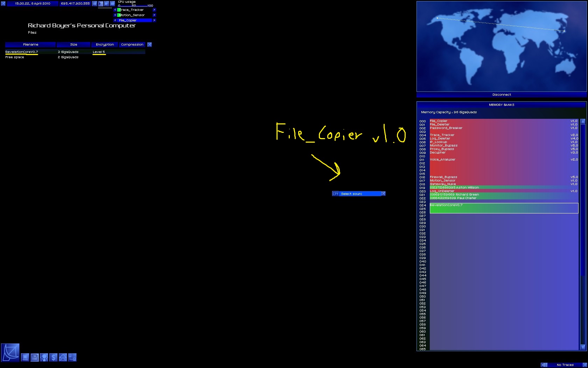Open the envelope mail icon

coord(63,357)
